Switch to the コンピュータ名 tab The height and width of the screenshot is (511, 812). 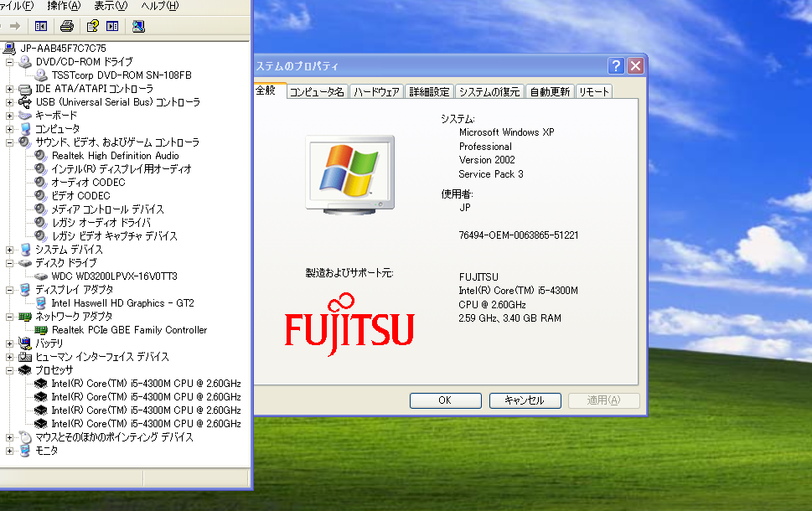coord(317,91)
